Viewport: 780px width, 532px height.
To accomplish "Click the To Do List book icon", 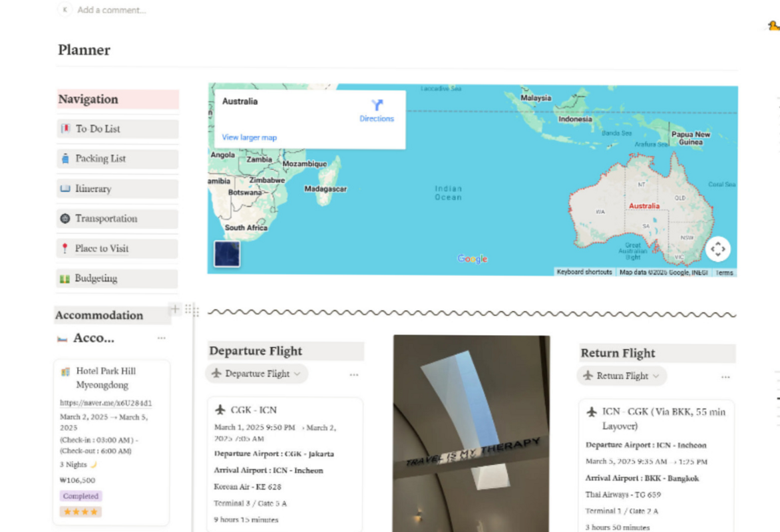I will 65,128.
